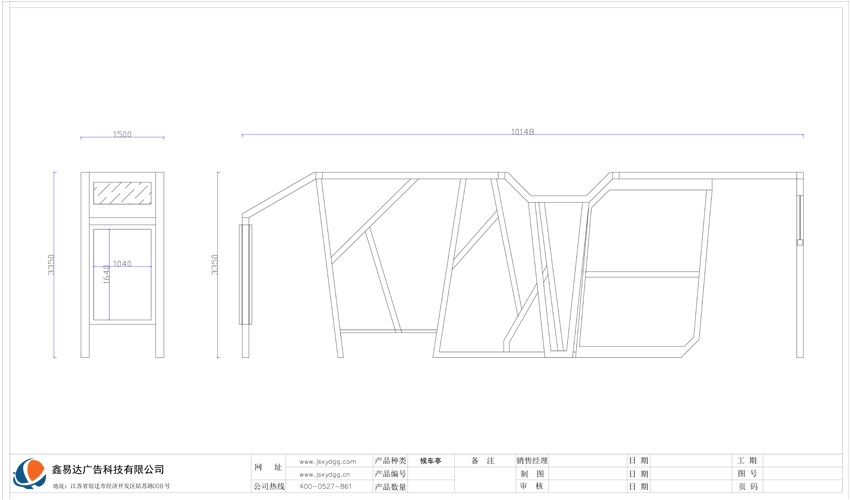Click the empty field beside 产品数量
This screenshot has height=500, width=850.
(x=430, y=487)
